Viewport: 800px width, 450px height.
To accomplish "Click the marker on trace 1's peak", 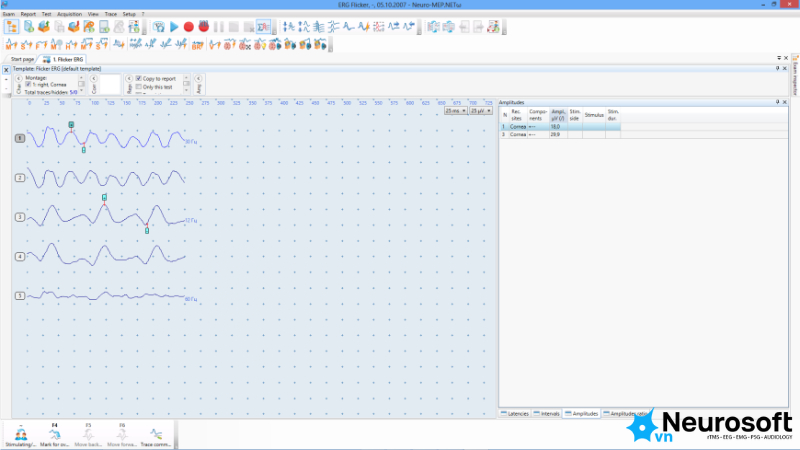I will pyautogui.click(x=71, y=124).
